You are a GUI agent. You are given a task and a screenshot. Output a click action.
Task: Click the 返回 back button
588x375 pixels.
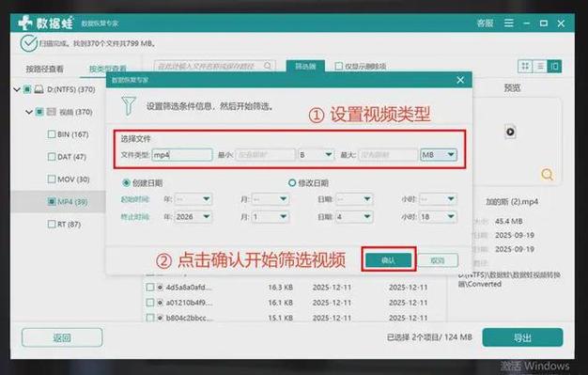pyautogui.click(x=62, y=337)
